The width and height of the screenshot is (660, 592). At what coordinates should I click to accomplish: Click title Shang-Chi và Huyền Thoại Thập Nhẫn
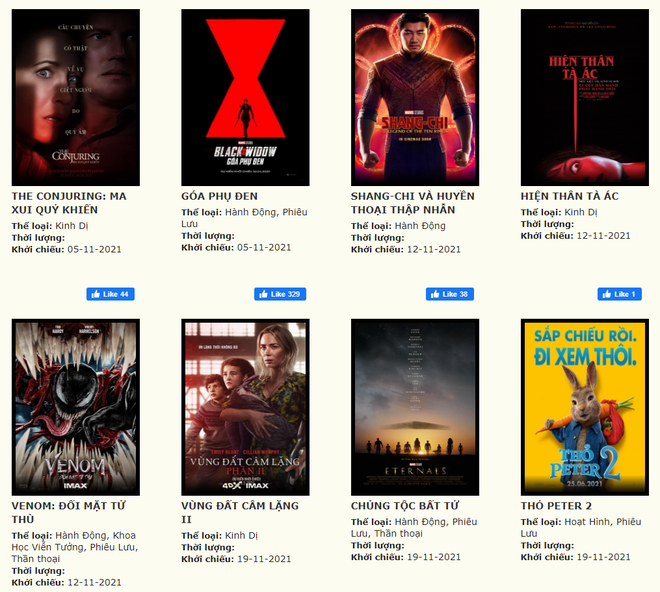(x=412, y=203)
